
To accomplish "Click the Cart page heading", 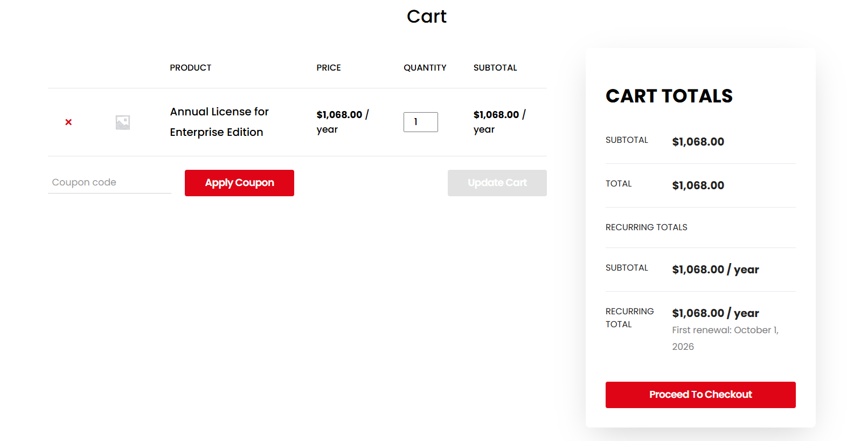I will (x=426, y=17).
